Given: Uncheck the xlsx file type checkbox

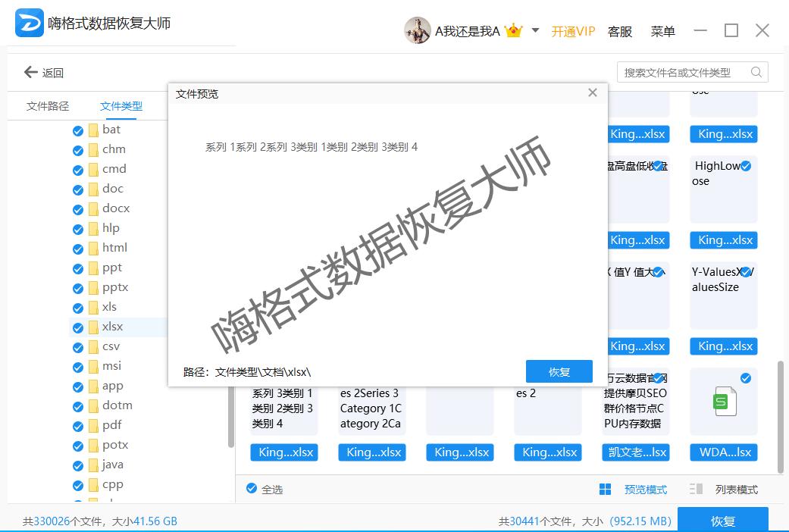Looking at the screenshot, I should (78, 327).
